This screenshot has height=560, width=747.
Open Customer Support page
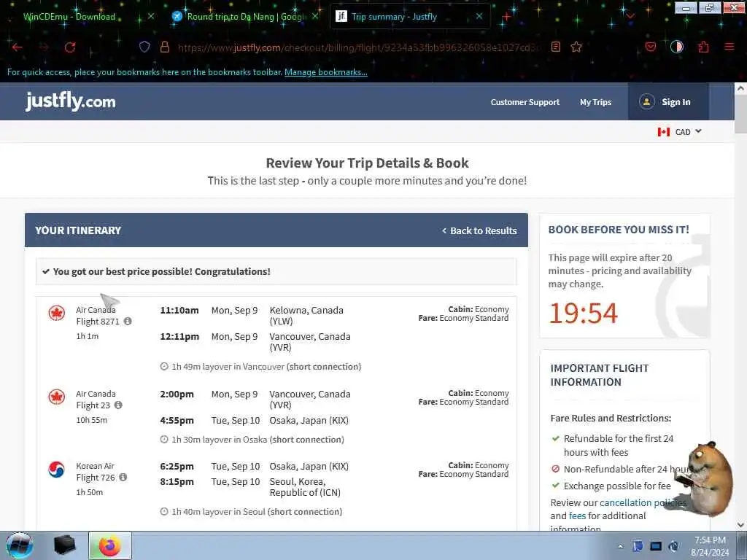[x=525, y=102]
